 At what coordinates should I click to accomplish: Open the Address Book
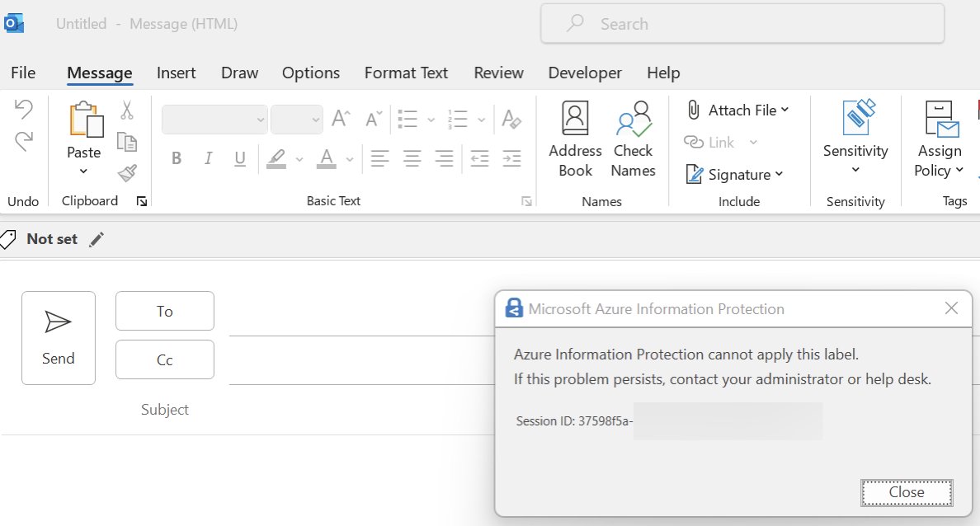click(575, 139)
